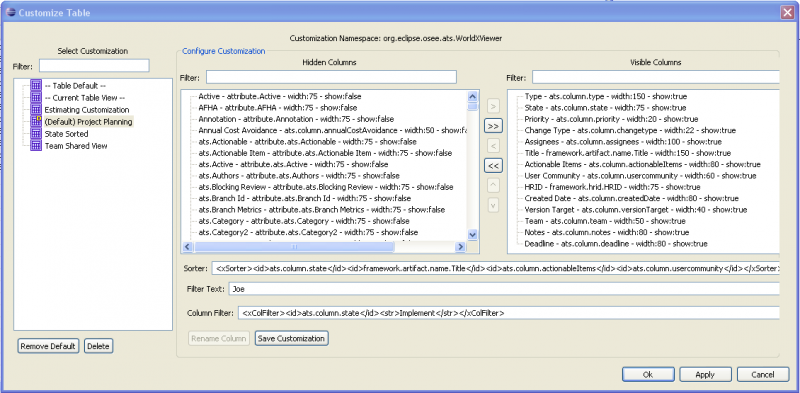800x393 pixels.
Task: Select visible column 'Assignees'
Action: pos(623,141)
